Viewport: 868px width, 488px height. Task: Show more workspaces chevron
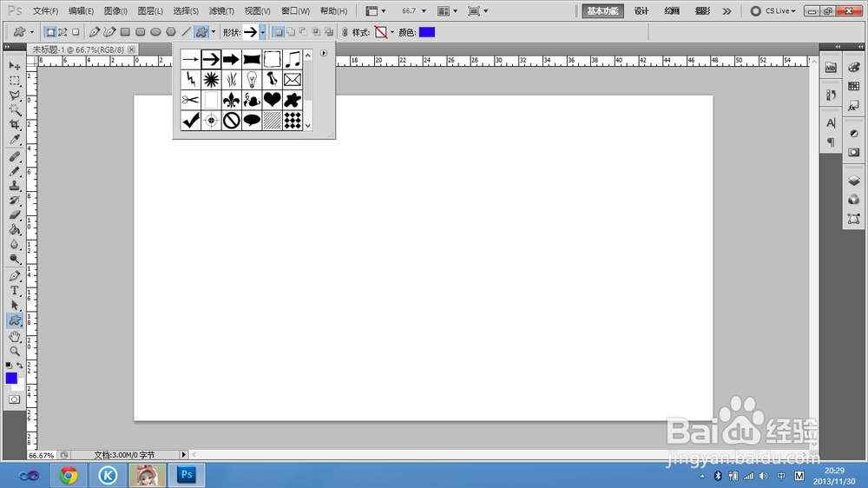pos(727,10)
